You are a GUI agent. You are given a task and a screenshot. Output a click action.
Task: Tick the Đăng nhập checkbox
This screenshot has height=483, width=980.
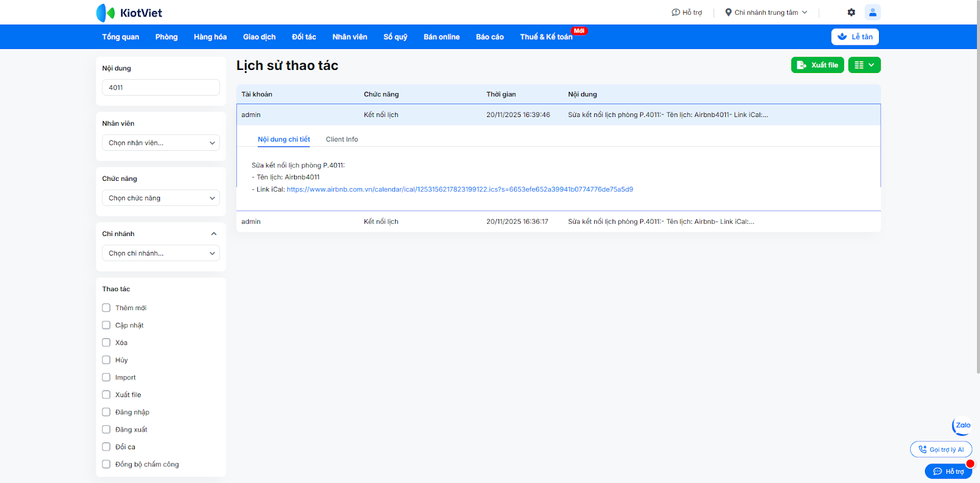pos(107,412)
